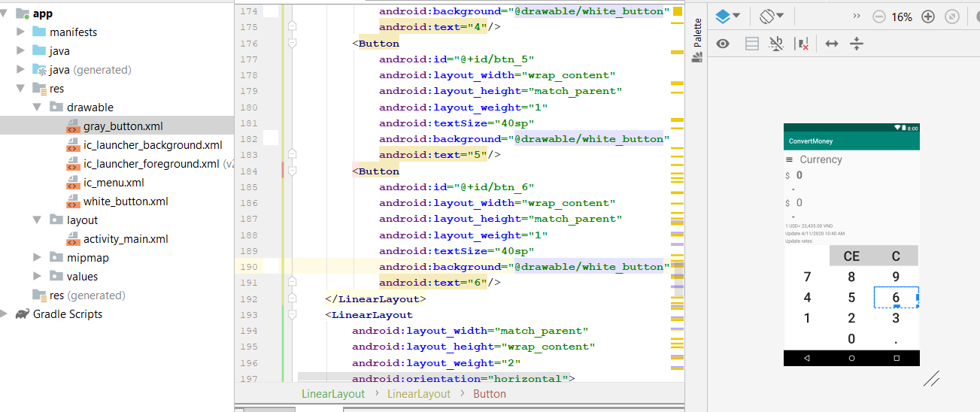Click the values folder icon

[56, 277]
